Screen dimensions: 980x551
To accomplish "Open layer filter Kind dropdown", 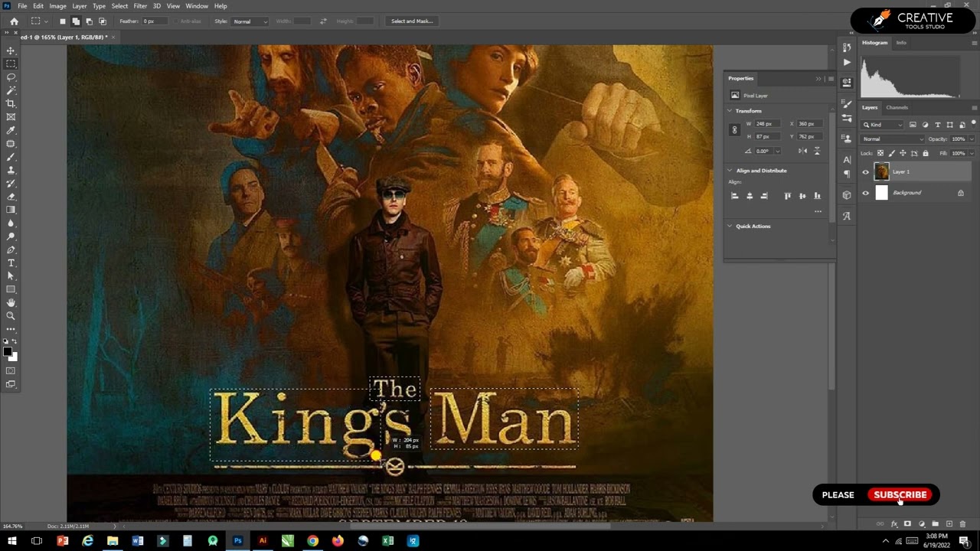I will tap(883, 125).
